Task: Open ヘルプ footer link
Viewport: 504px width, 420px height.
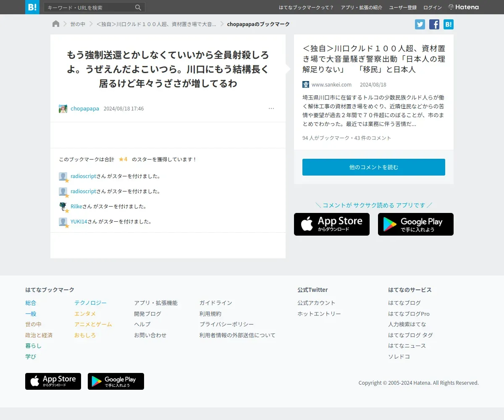Action: (x=142, y=324)
